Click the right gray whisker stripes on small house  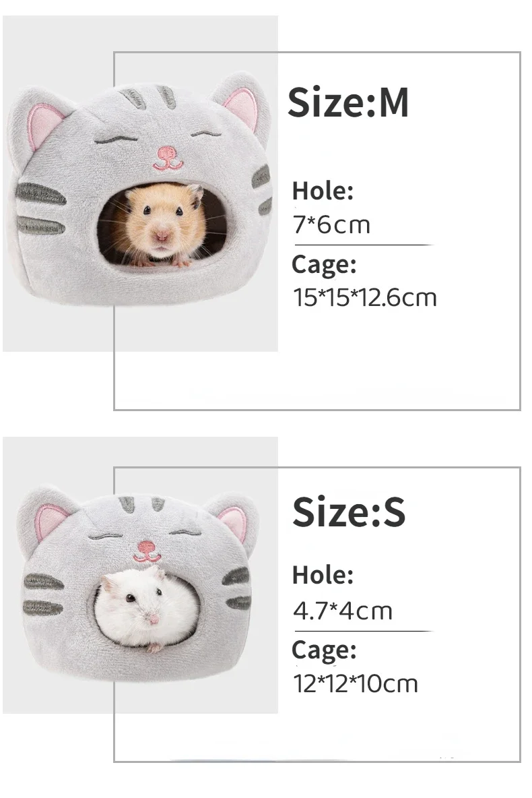237,588
